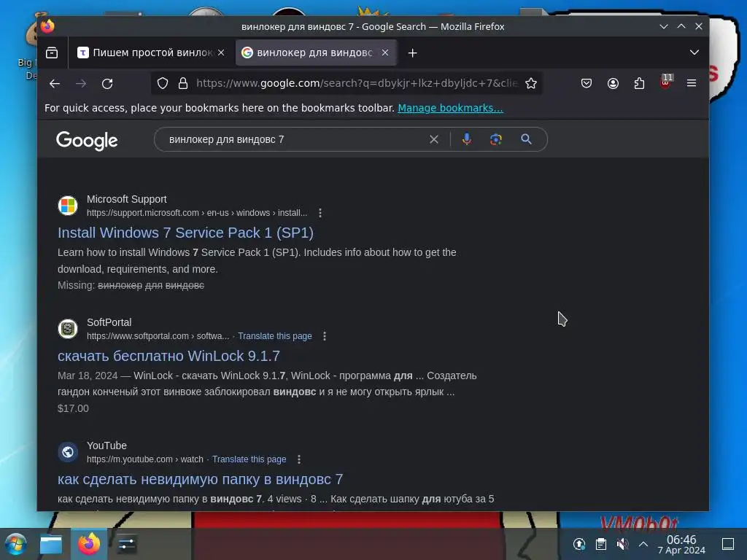Open system settings sliders taskbar icon
This screenshot has height=560, width=747.
point(126,544)
